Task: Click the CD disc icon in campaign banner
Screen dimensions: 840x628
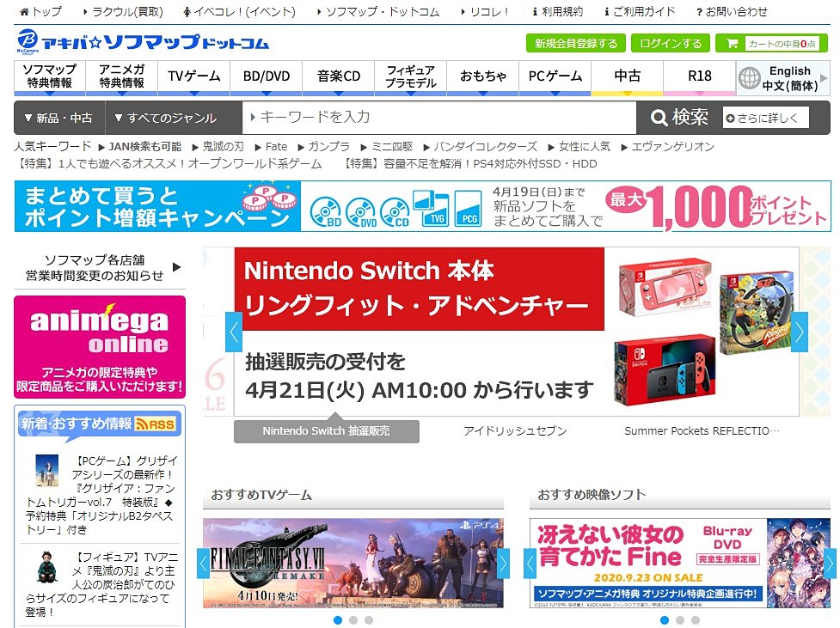Action: (395, 211)
